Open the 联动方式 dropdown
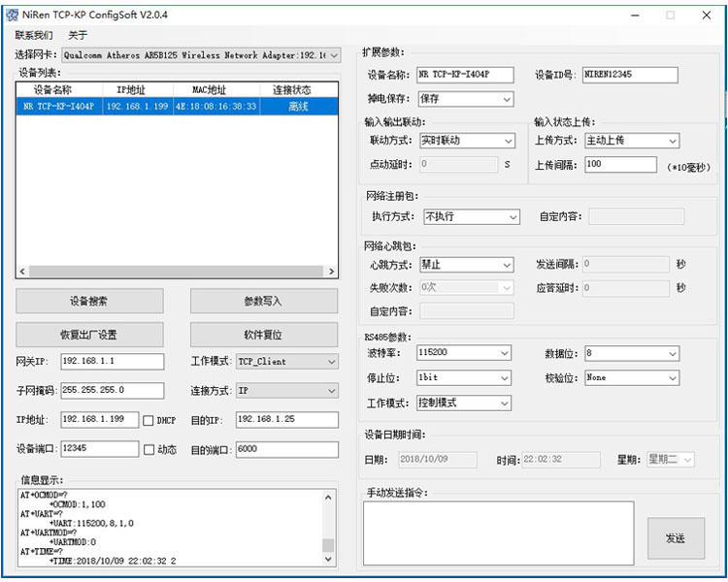The image size is (728, 582). click(467, 141)
